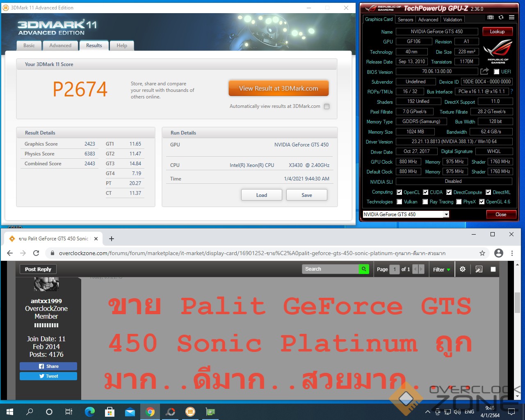Toggle the Vulkan checkbox
525x420 pixels.
[x=399, y=201]
